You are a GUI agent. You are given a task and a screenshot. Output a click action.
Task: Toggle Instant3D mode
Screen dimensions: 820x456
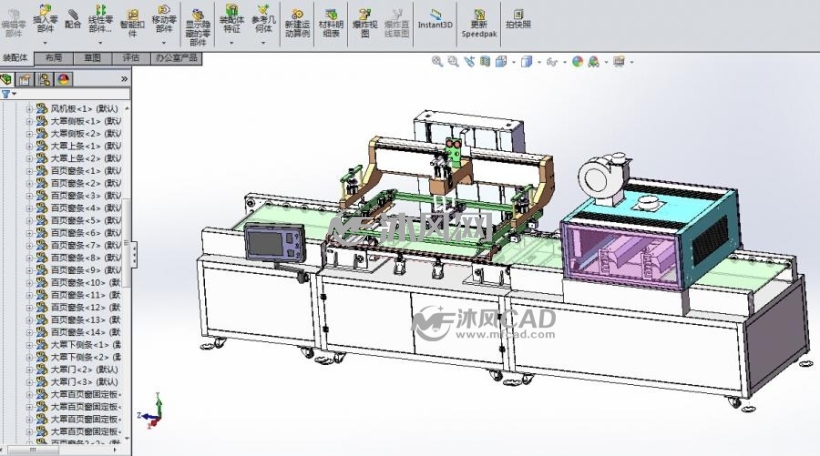pyautogui.click(x=435, y=19)
